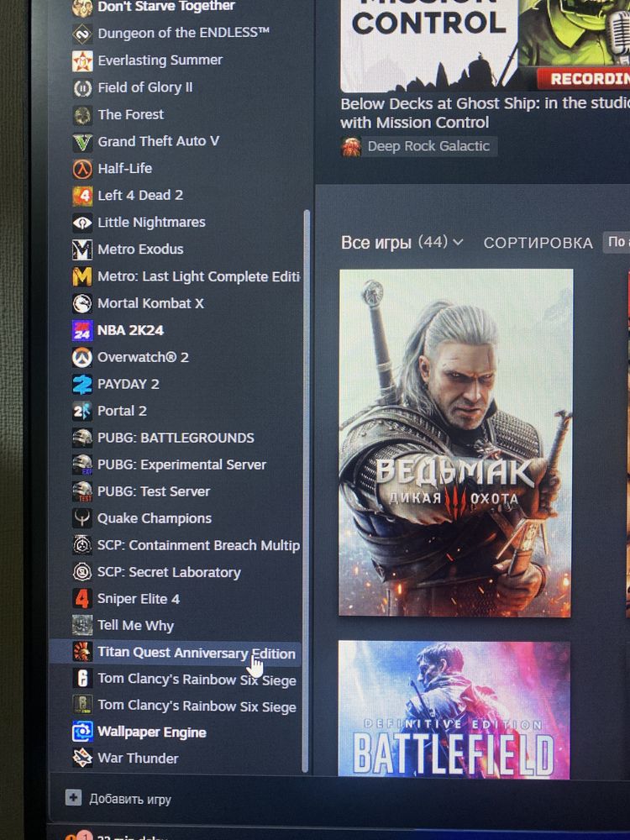
Task: Click the second Rainbow Six Siege test server icon
Action: coord(82,705)
